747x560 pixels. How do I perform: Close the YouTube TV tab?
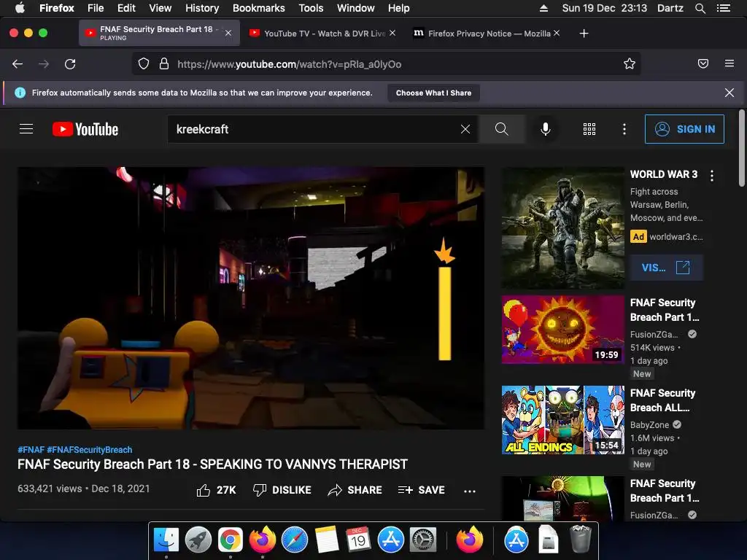[x=392, y=33]
